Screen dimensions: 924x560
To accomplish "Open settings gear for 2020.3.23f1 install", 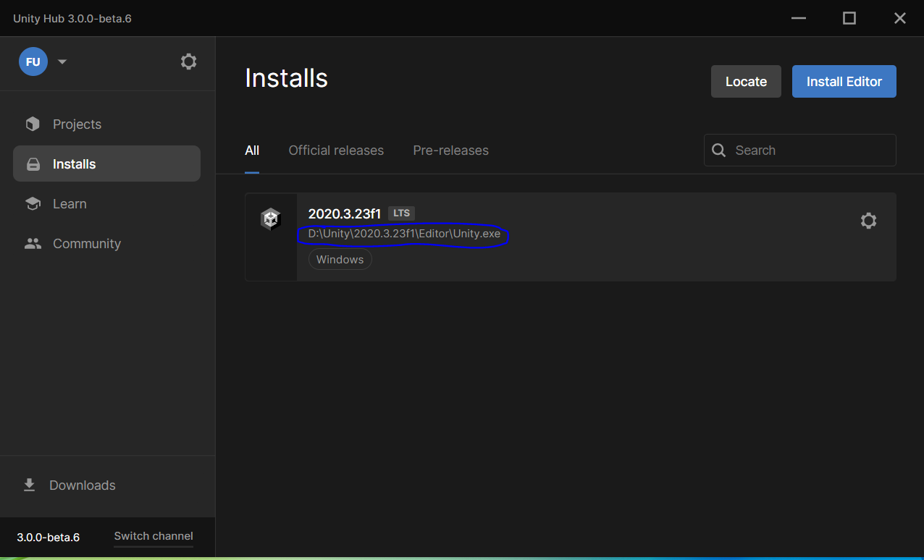I will (x=868, y=221).
